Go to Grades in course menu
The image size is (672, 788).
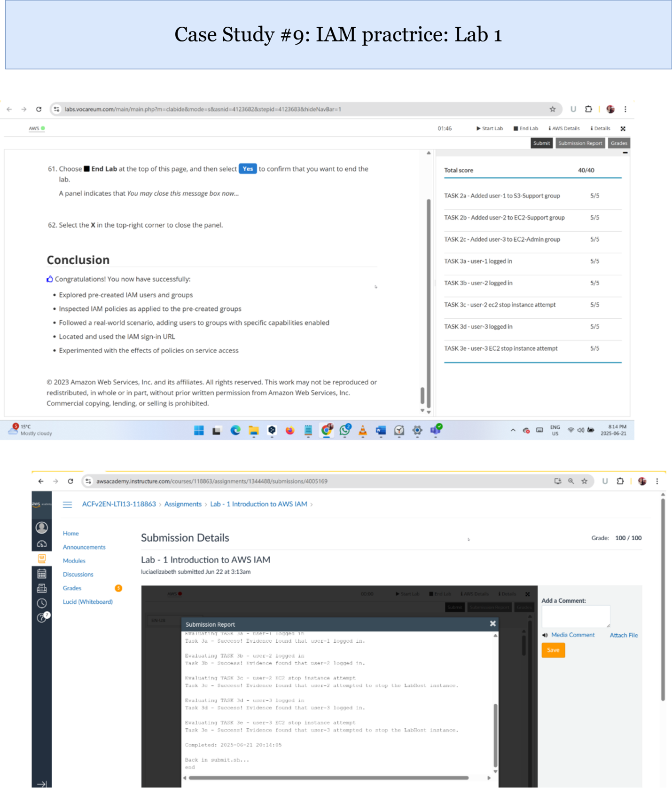coord(72,588)
